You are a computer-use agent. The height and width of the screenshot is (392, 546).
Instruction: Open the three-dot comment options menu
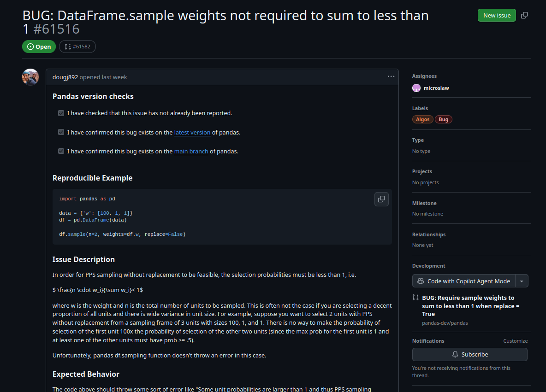391,76
